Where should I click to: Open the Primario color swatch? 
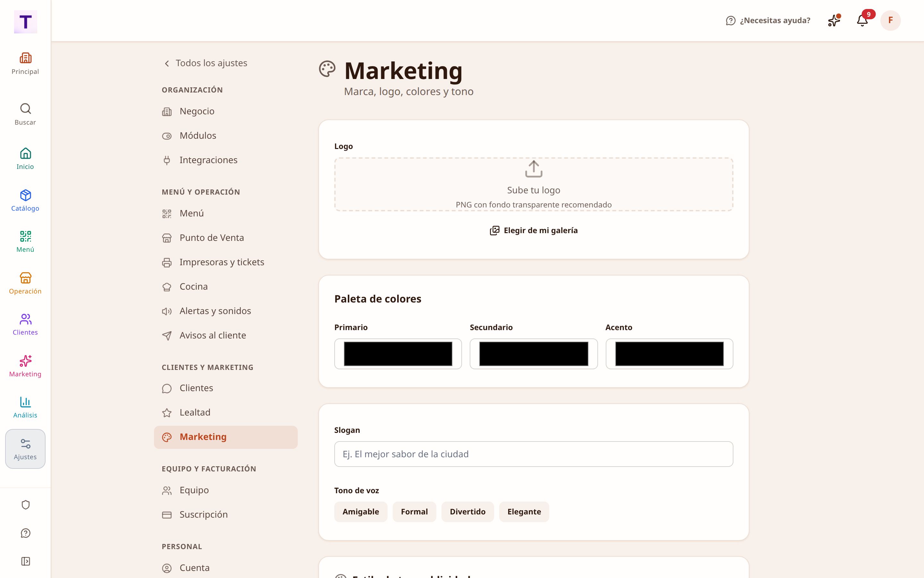398,354
